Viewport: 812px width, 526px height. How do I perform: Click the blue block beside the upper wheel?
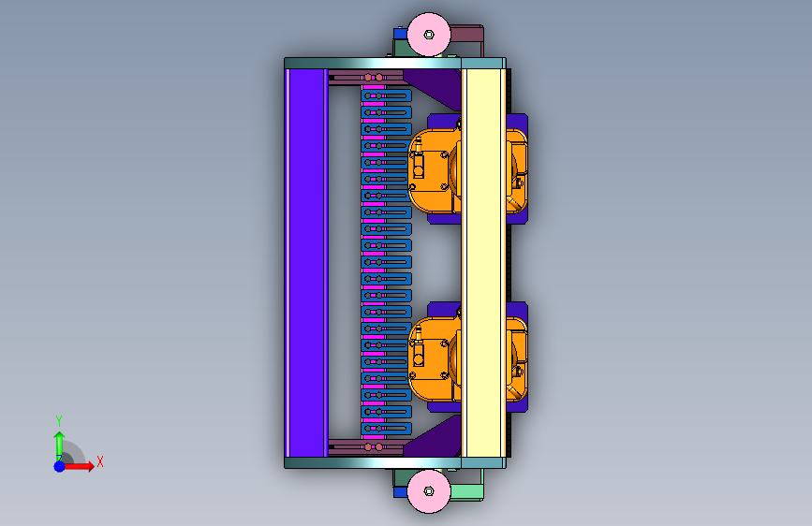400,35
